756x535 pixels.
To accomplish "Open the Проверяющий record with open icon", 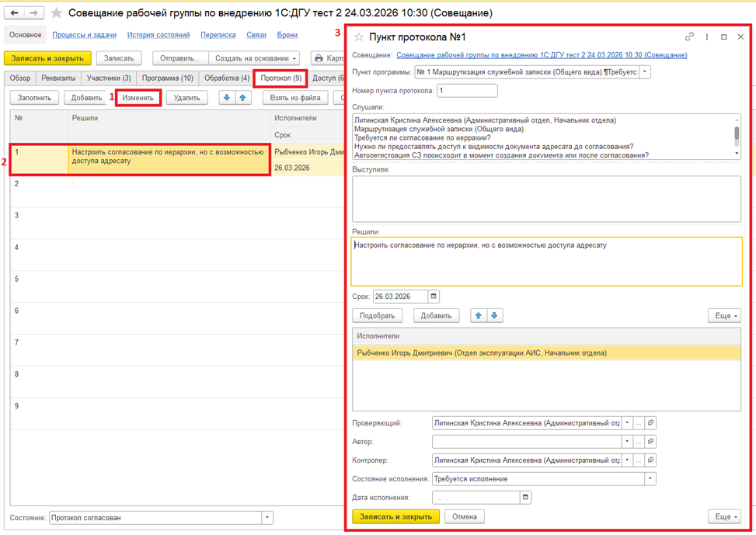I will 650,423.
